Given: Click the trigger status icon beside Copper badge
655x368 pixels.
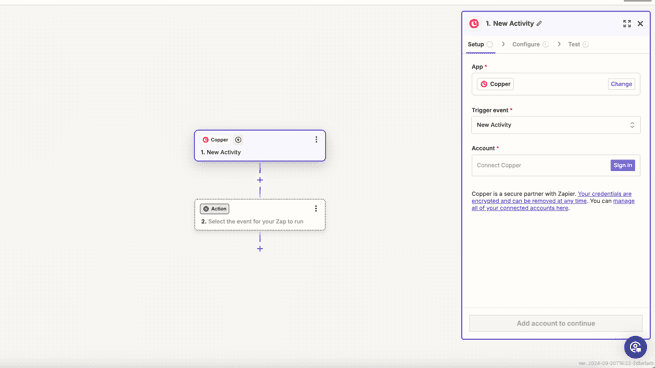Looking at the screenshot, I should tap(238, 140).
